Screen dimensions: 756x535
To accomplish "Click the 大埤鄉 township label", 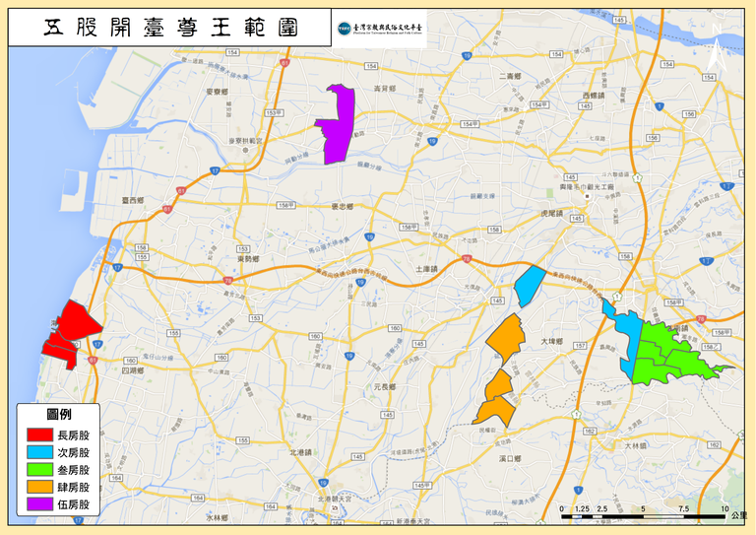I will (551, 341).
